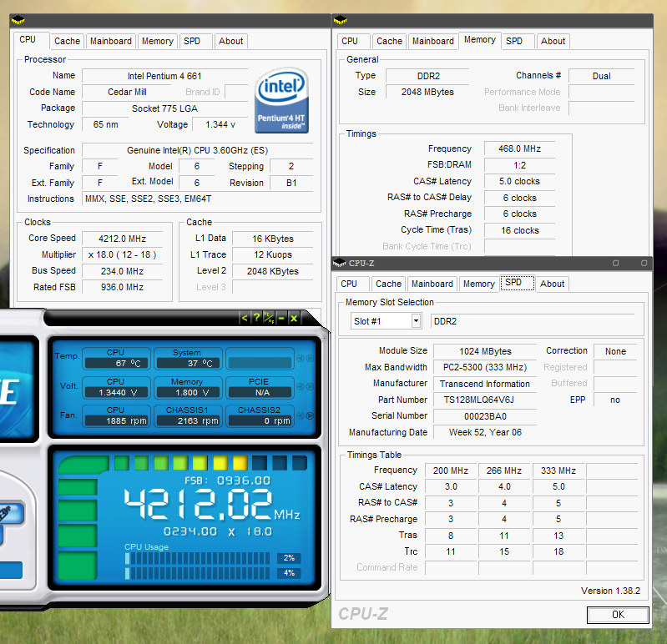This screenshot has height=644, width=667.
Task: Click the Intel Pentium 4 HT logo
Action: pyautogui.click(x=281, y=100)
